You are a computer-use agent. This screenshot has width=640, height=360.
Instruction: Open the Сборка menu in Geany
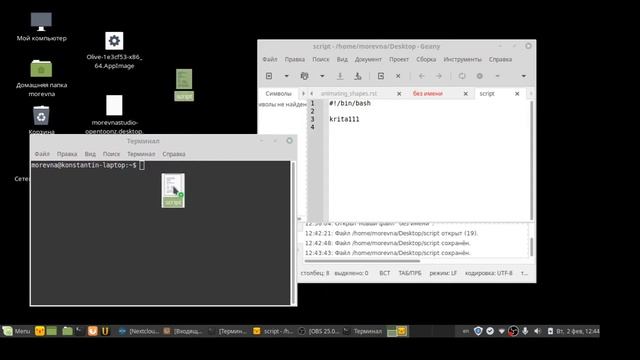pyautogui.click(x=426, y=59)
